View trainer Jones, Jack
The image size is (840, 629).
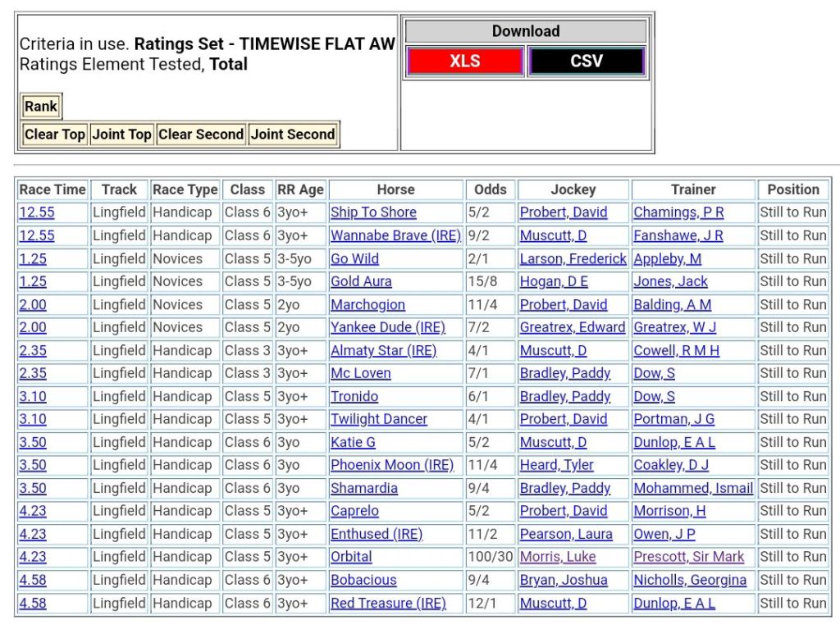point(670,281)
